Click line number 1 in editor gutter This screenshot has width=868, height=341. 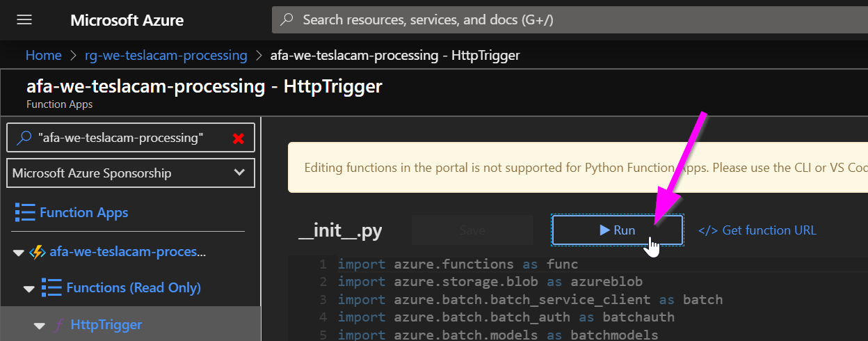click(323, 264)
